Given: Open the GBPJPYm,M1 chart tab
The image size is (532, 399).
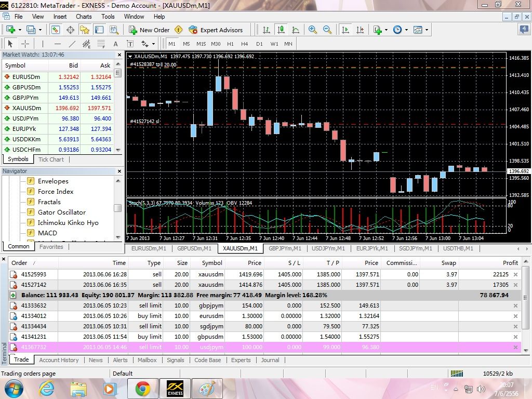Looking at the screenshot, I should pyautogui.click(x=285, y=248).
